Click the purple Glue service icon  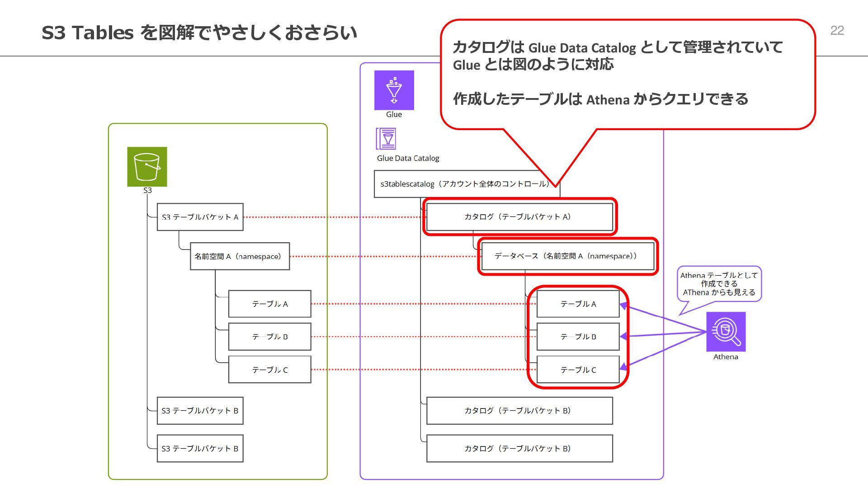tap(394, 90)
